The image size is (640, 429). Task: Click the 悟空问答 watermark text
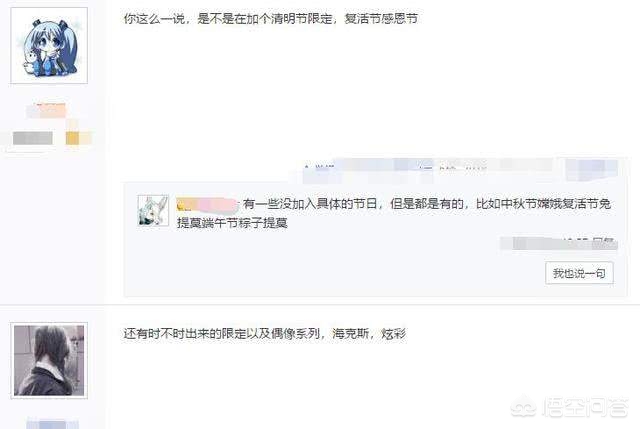[586, 407]
